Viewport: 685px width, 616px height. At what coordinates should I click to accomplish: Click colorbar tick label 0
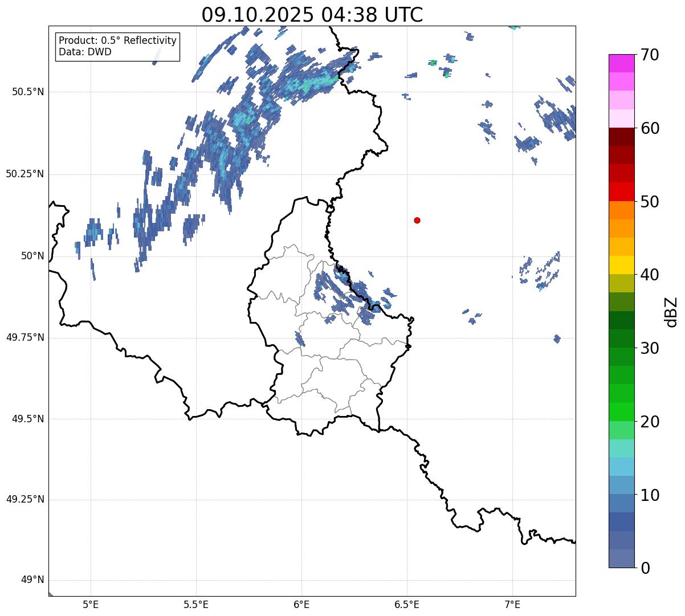coord(645,568)
